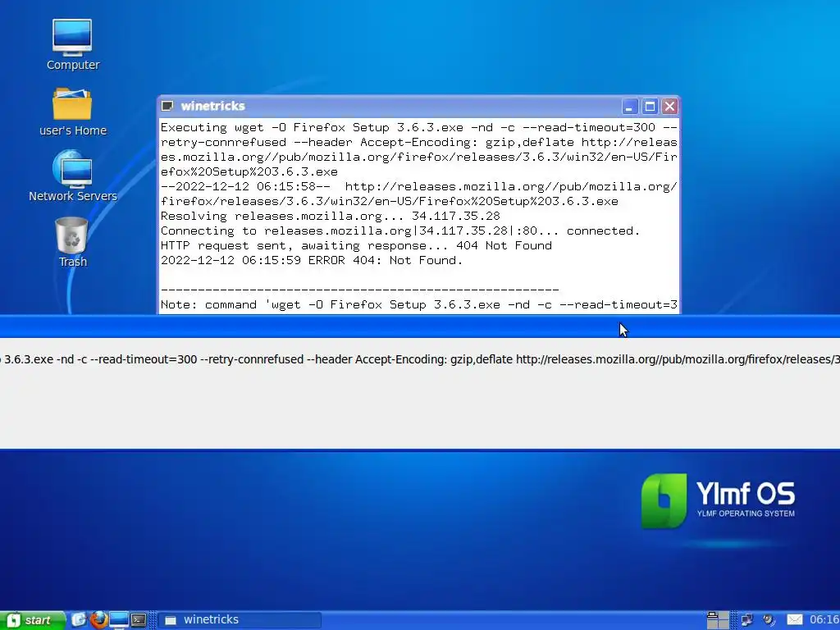Click the winetricks window menu icon in titlebar
840x630 pixels.
point(167,106)
